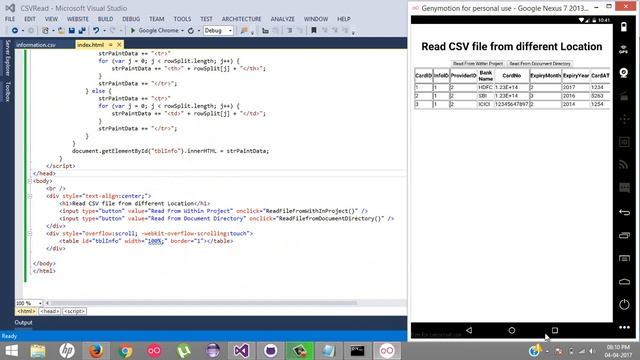Click the HDFC cell in emulator table

(x=486, y=87)
